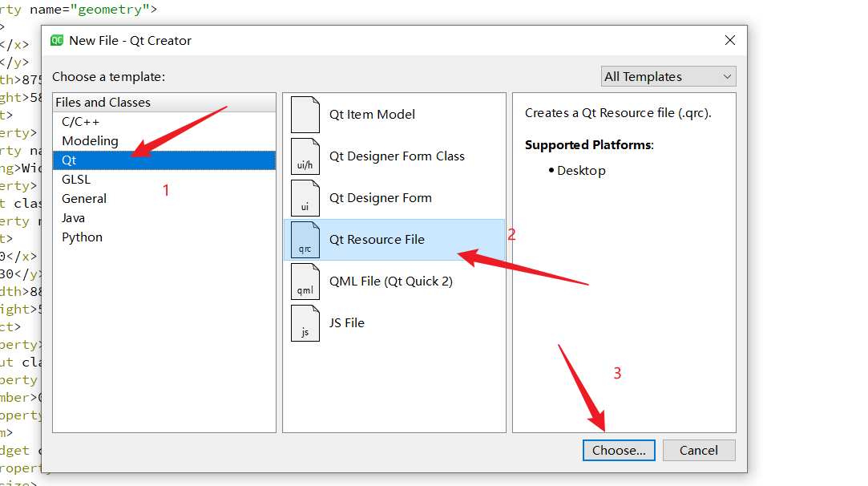Select the General category
868x486 pixels.
tap(164, 198)
